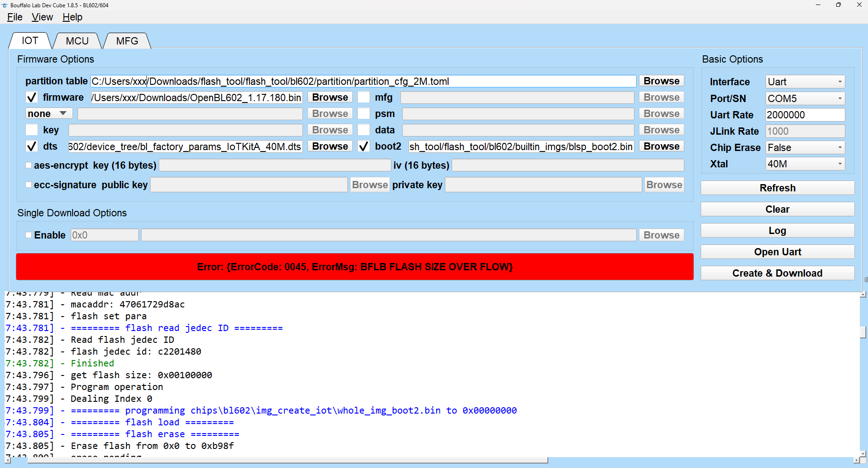This screenshot has width=868, height=468.
Task: Browse for partition table file
Action: [x=661, y=81]
